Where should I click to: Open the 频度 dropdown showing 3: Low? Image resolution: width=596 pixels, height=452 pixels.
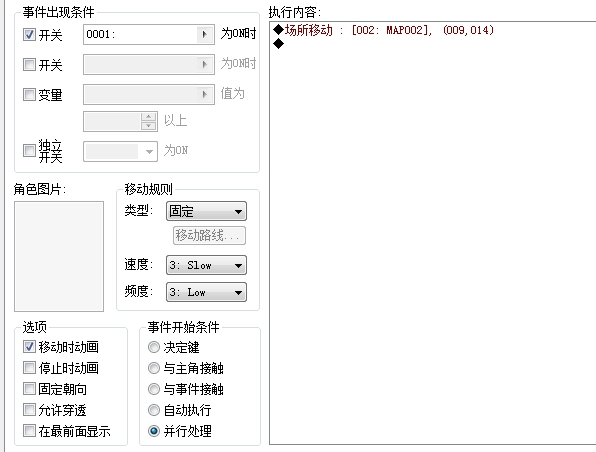[206, 292]
